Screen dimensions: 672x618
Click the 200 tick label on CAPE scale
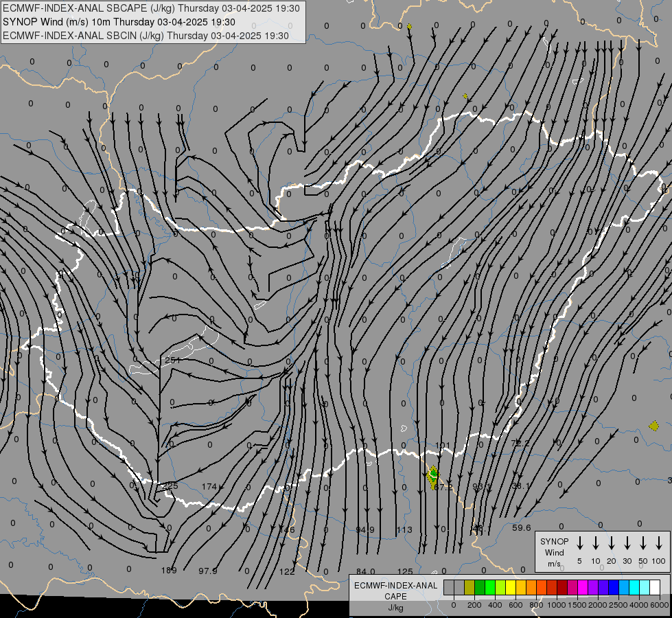point(474,605)
